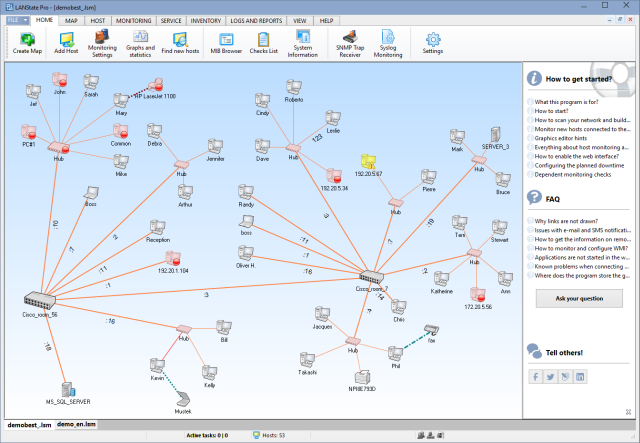
Task: Open 'Graphics editor hints' link
Action: coord(561,138)
